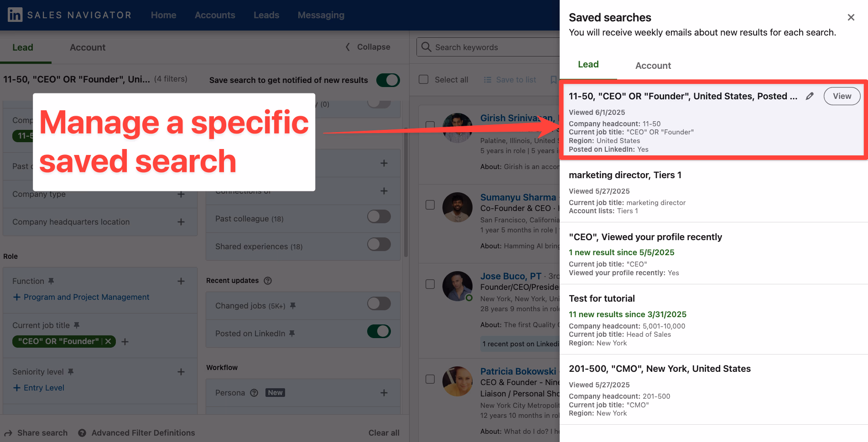Viewport: 868px width, 442px height.
Task: Expand the Connections of filter
Action: tap(384, 191)
